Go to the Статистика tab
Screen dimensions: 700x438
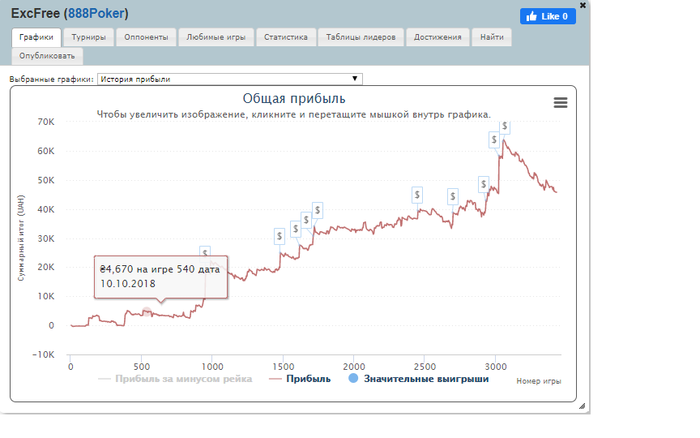click(285, 37)
